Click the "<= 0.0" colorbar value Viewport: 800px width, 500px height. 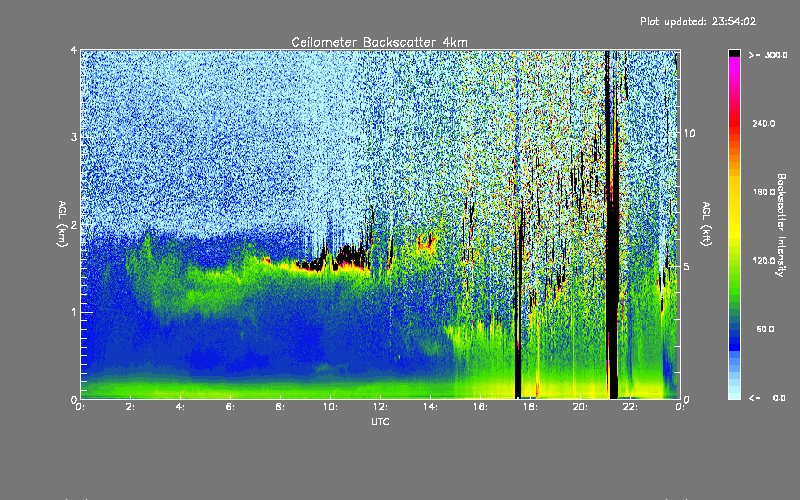coord(767,398)
